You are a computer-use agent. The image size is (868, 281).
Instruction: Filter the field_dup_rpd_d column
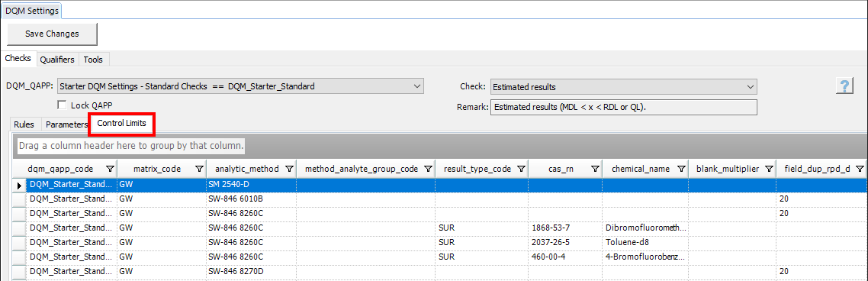pos(860,169)
